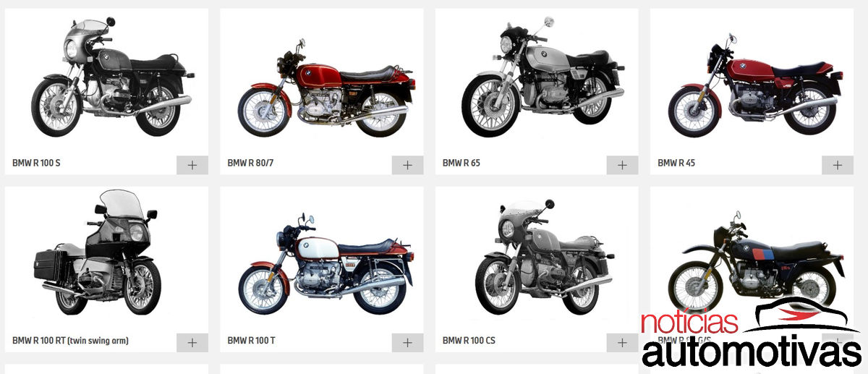Select the BMW R 80/7 title link
The height and width of the screenshot is (374, 868).
250,163
